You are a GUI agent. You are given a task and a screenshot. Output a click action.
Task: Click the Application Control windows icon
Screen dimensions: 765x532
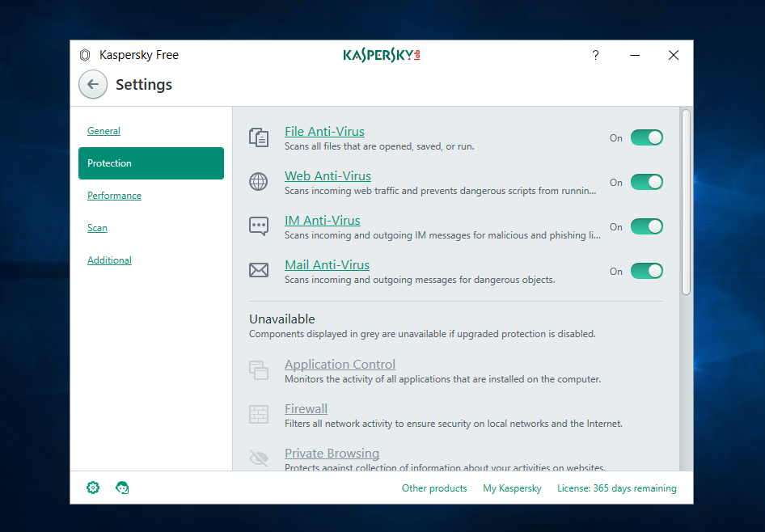click(x=259, y=370)
